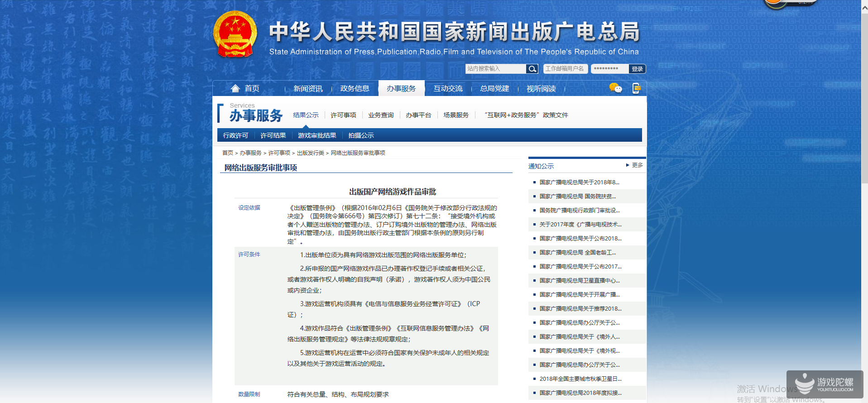Click the 登录 button
Screen dimensions: 868x403
coord(637,69)
